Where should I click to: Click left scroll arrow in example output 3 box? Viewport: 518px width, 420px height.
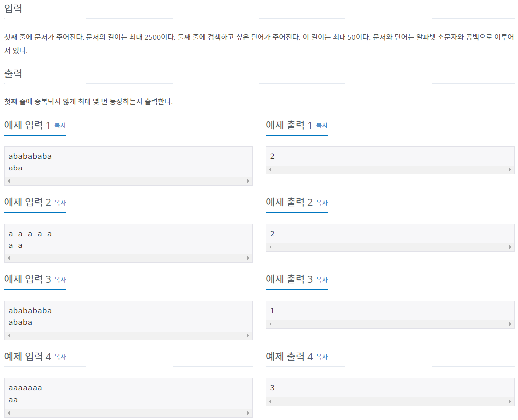click(x=270, y=324)
